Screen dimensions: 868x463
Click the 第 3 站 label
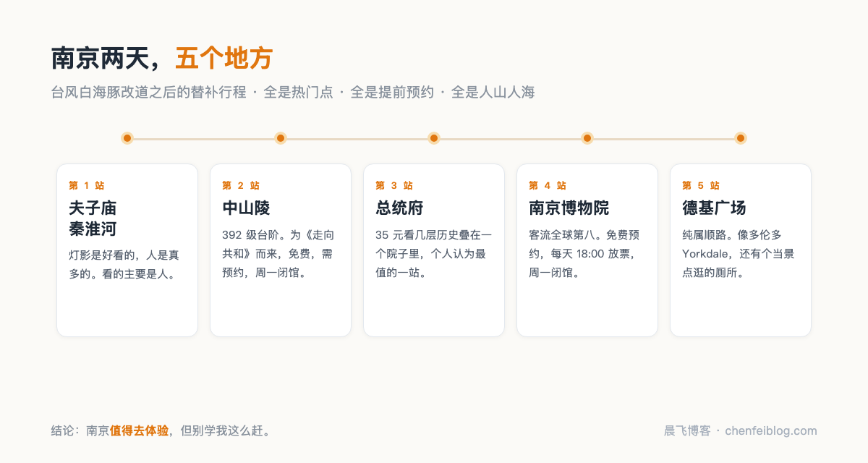393,185
